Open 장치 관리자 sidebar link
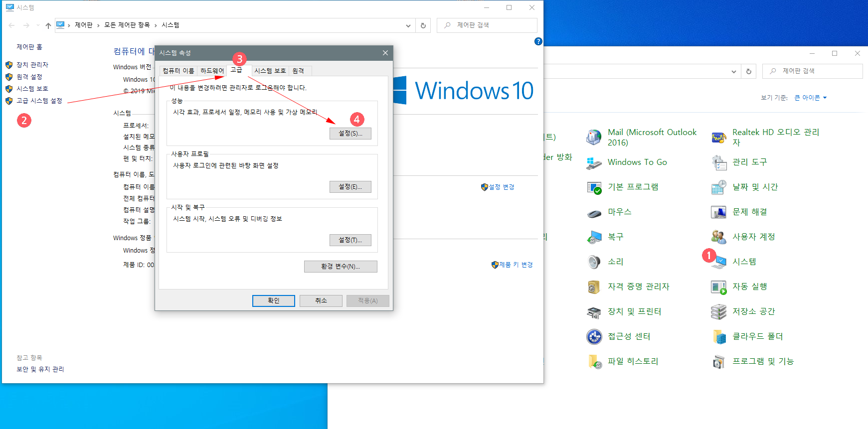This screenshot has width=868, height=429. [x=32, y=65]
